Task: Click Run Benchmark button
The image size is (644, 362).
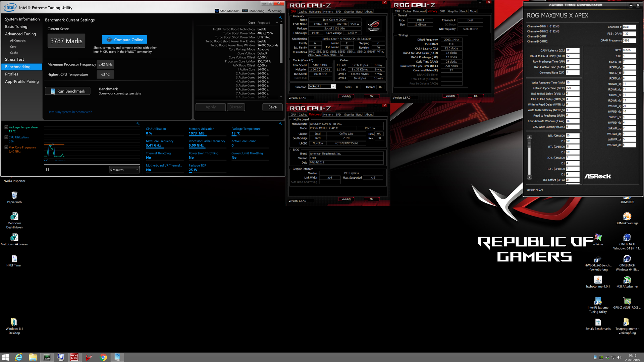Action: 68,91
